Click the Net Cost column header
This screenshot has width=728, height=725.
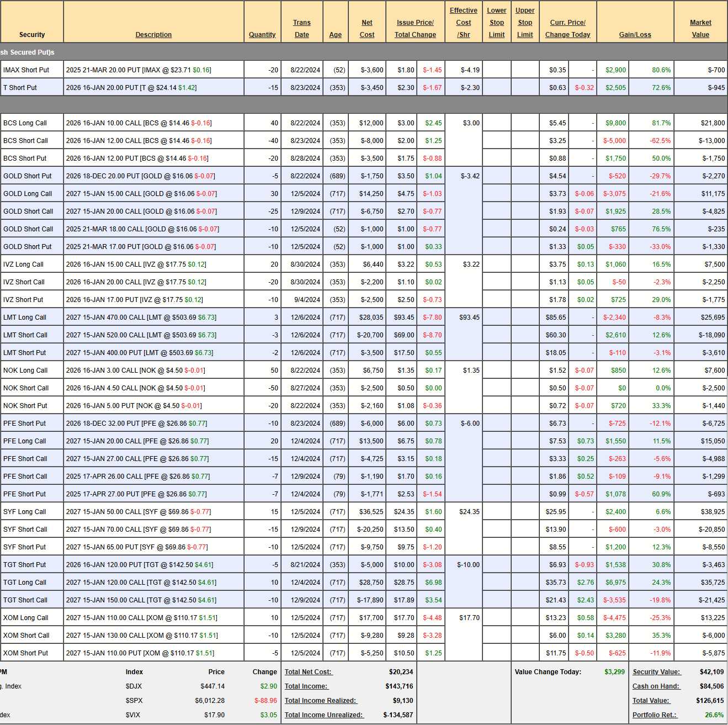click(x=366, y=29)
